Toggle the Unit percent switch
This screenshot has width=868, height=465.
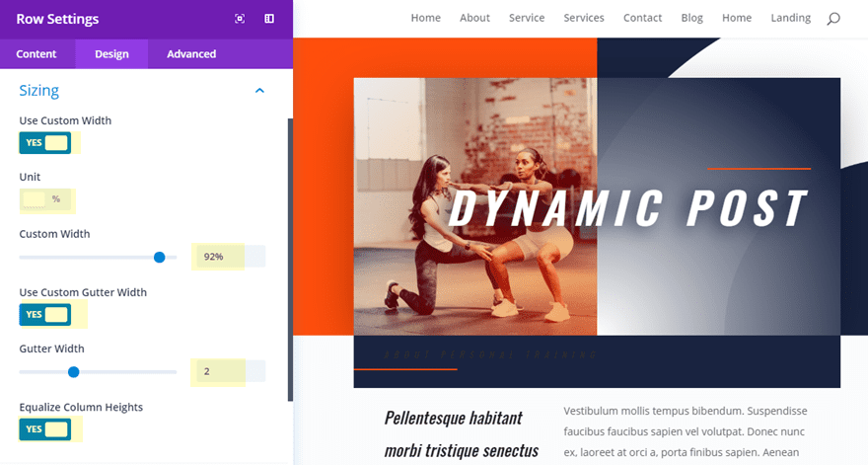[45, 199]
